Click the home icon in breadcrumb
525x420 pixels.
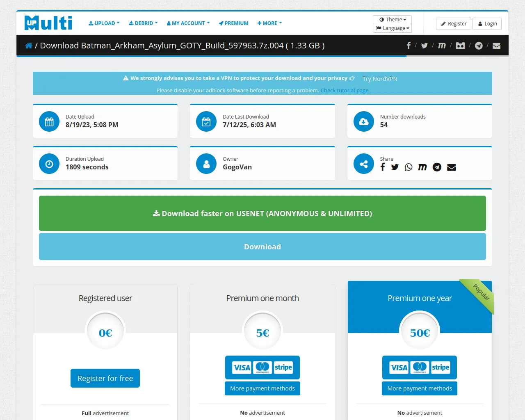coord(29,46)
